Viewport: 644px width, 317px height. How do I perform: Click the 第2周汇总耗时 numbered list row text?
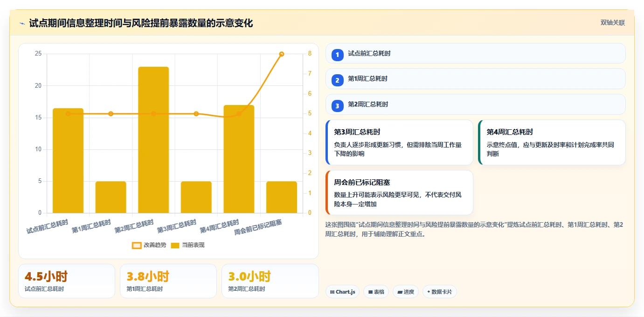coord(368,105)
